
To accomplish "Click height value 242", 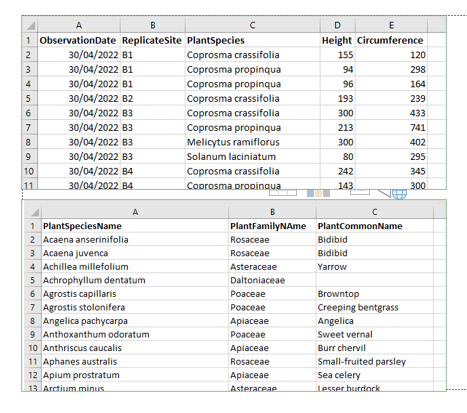I will 338,171.
